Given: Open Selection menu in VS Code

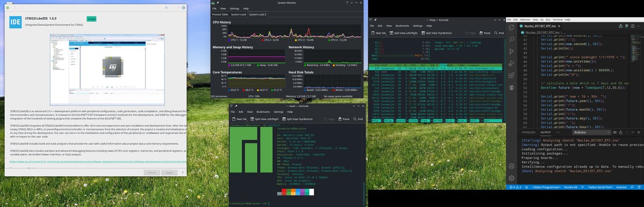Looking at the screenshot, I should (x=525, y=20).
